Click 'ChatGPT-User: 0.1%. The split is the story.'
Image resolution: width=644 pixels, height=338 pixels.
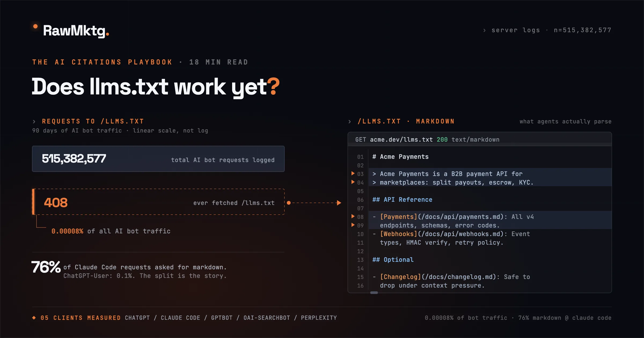pos(145,276)
